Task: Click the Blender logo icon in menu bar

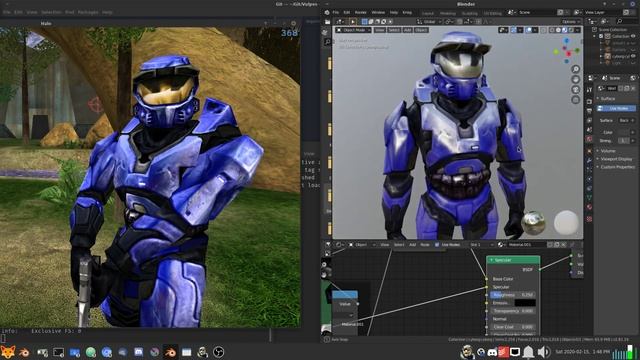Action: (x=327, y=13)
